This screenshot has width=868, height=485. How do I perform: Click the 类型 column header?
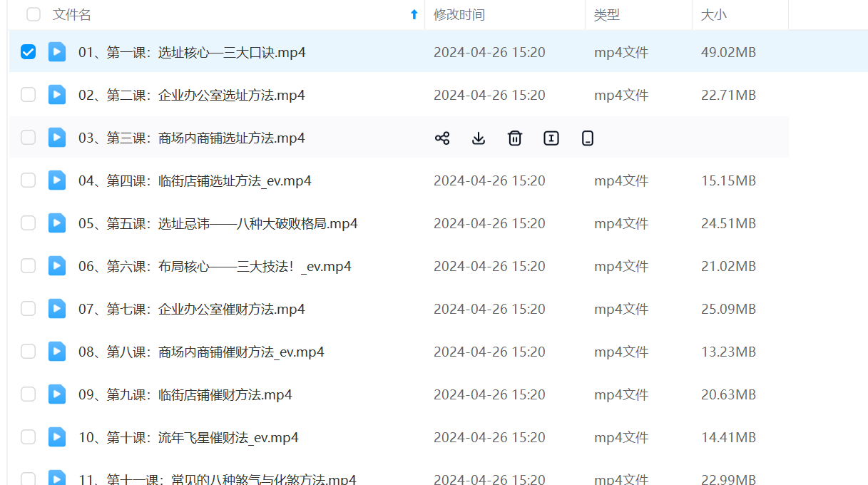607,14
